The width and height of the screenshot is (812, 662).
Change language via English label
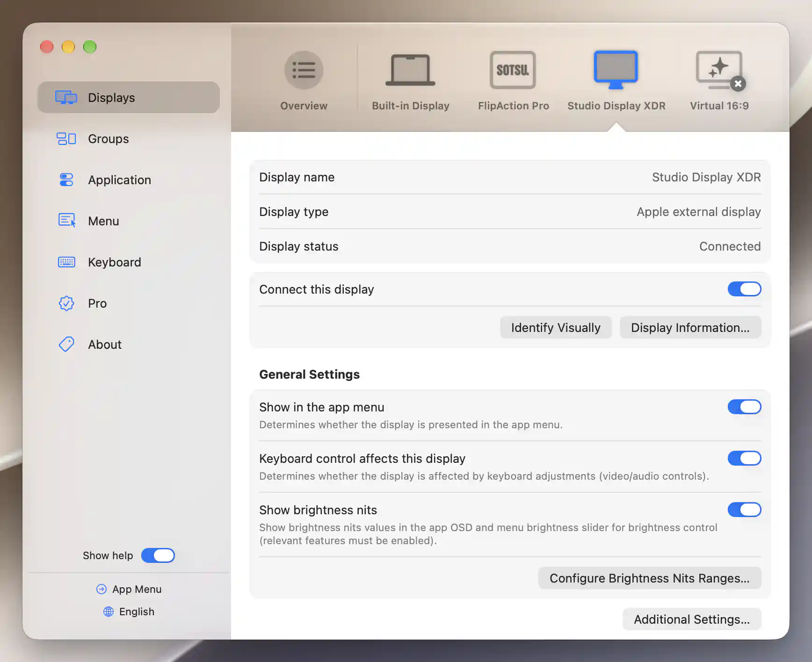(x=137, y=612)
